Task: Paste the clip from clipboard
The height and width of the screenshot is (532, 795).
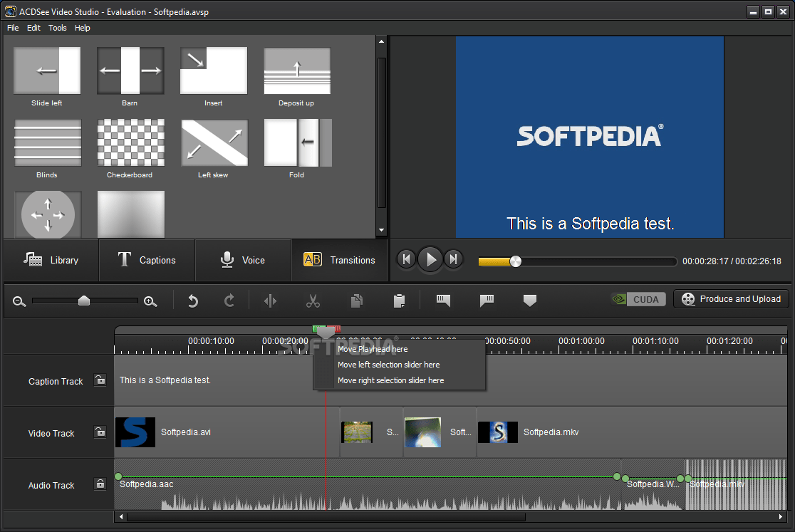Action: point(399,300)
